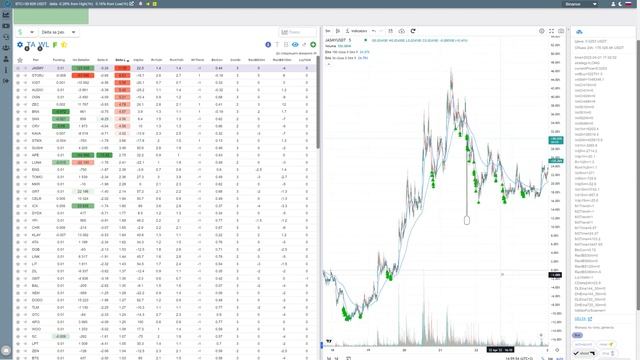Click the JASMYUSDT symbol title on chart
The height and width of the screenshot is (360, 640).
335,40
